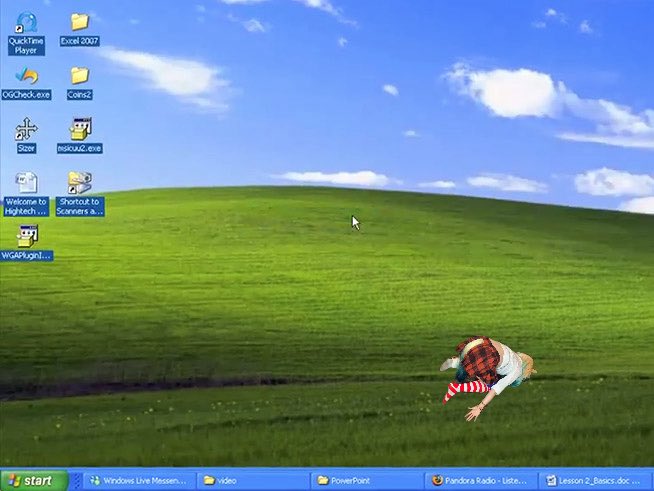This screenshot has width=654, height=491.
Task: Select the Sizer shortcut icon
Action: 26,129
